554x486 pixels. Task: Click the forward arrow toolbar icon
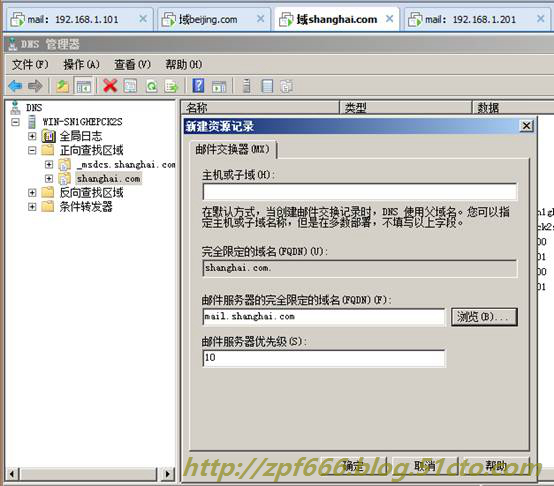(x=35, y=86)
